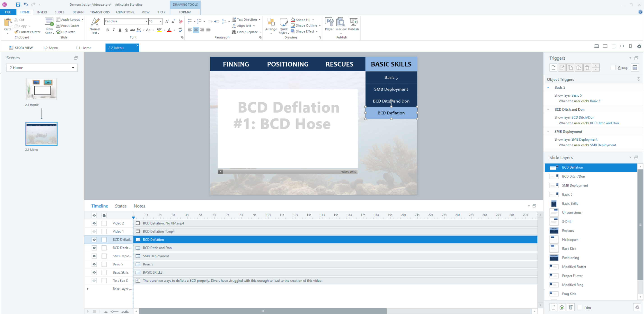644x314 pixels.
Task: Select the Format Painter tool
Action: coord(28,32)
